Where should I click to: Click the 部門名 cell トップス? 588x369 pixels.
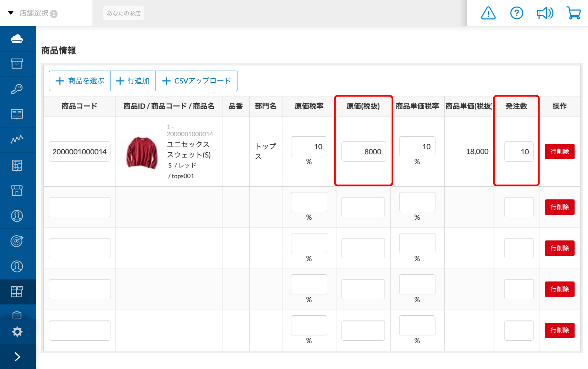click(265, 151)
